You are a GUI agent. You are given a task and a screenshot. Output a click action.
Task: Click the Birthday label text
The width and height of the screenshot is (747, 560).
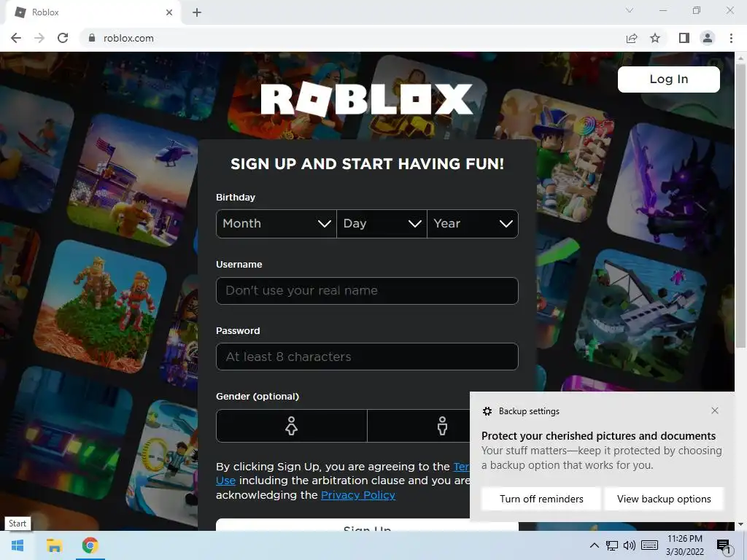coord(236,197)
